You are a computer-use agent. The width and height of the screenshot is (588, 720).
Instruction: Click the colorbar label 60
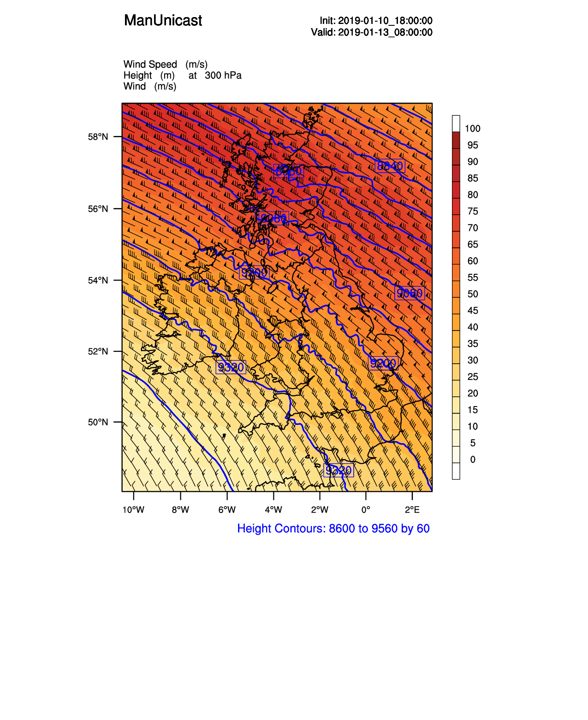coord(473,261)
